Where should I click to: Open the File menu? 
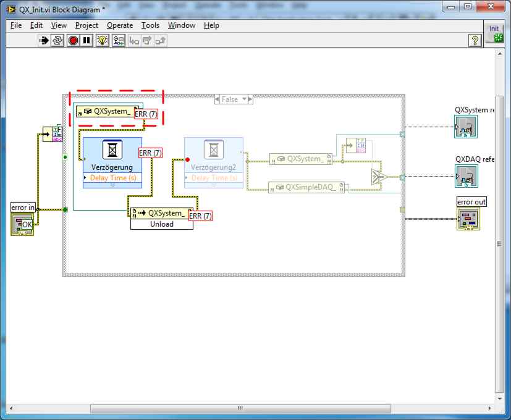click(x=16, y=25)
